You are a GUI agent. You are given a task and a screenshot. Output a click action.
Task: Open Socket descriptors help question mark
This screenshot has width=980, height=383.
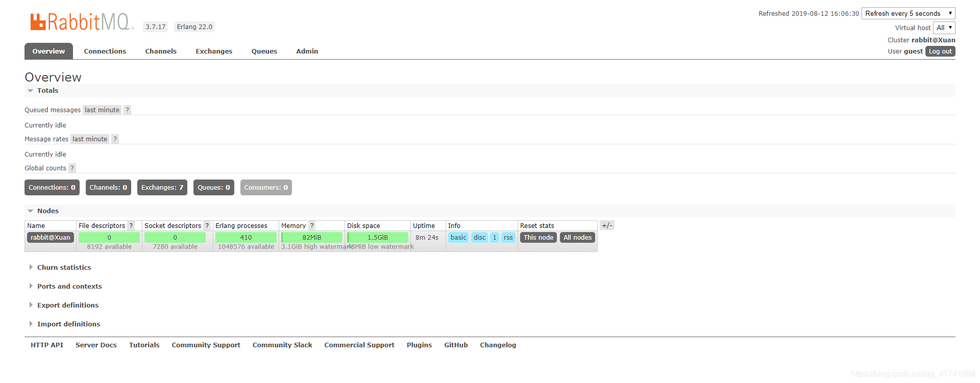pos(207,225)
